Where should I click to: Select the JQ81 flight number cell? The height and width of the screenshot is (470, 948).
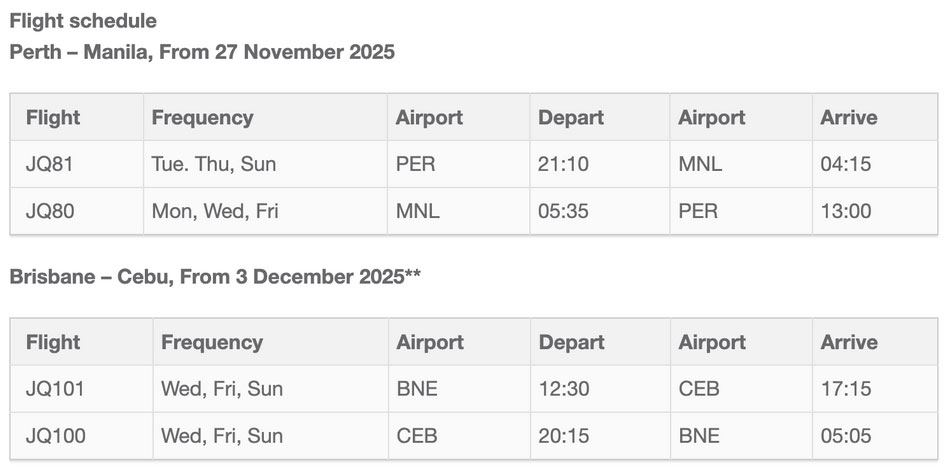coord(77,164)
